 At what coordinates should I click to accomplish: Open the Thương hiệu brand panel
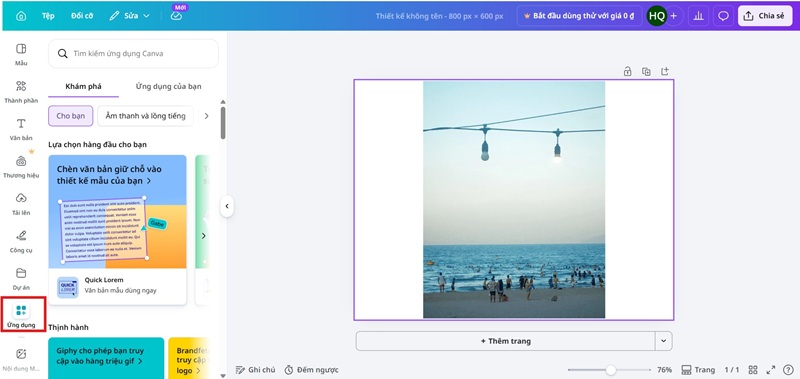click(21, 167)
